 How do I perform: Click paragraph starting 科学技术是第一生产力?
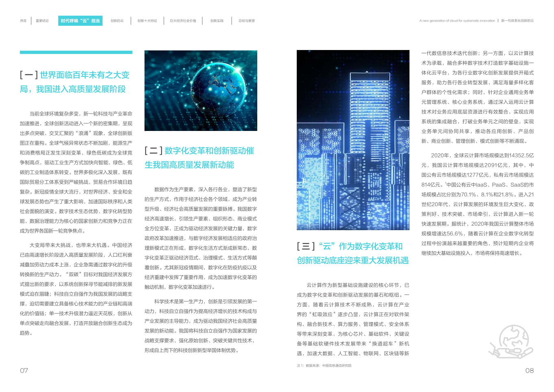(x=201, y=326)
